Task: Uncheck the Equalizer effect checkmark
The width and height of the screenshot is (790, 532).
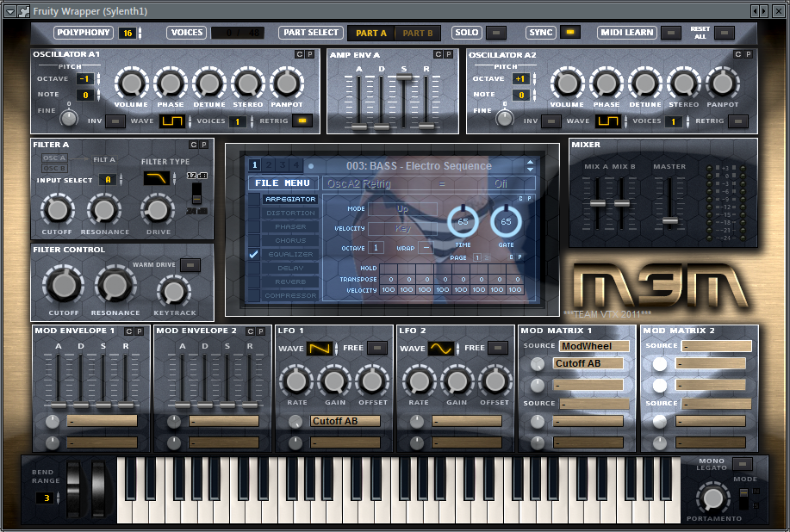Action: pyautogui.click(x=253, y=254)
